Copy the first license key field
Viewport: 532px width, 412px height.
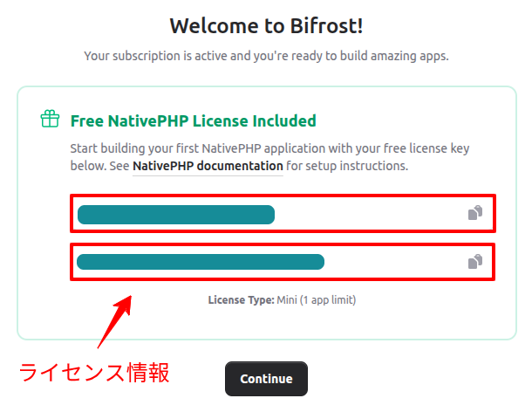tap(474, 213)
